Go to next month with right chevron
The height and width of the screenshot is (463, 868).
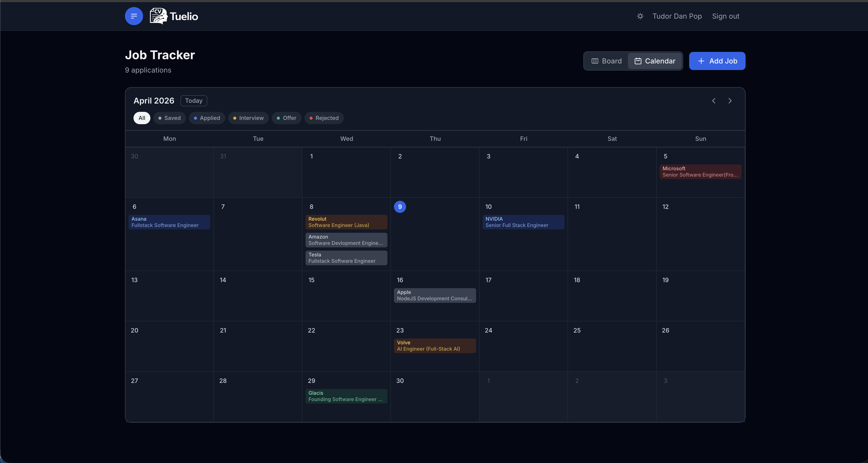[730, 101]
